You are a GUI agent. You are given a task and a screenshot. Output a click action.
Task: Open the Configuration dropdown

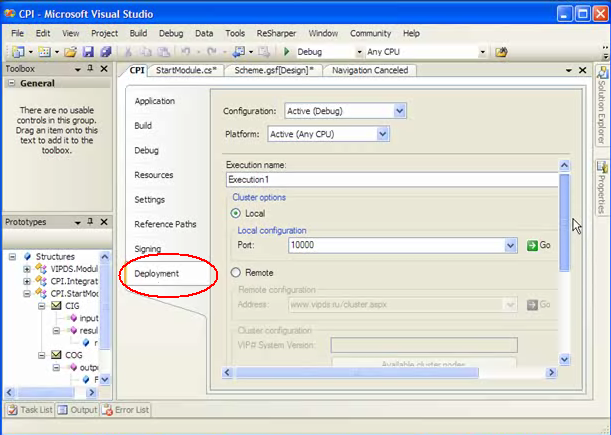[x=400, y=111]
